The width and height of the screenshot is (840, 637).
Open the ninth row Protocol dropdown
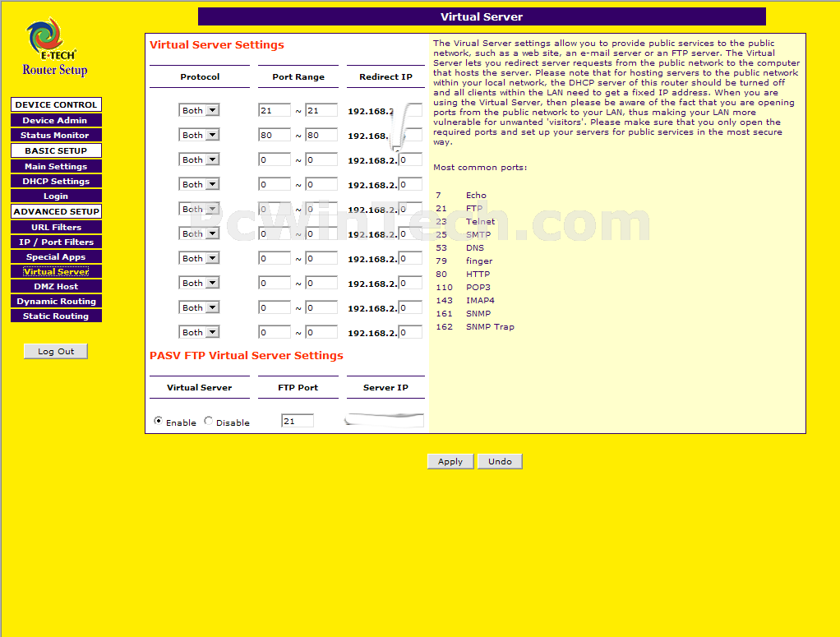[x=199, y=307]
